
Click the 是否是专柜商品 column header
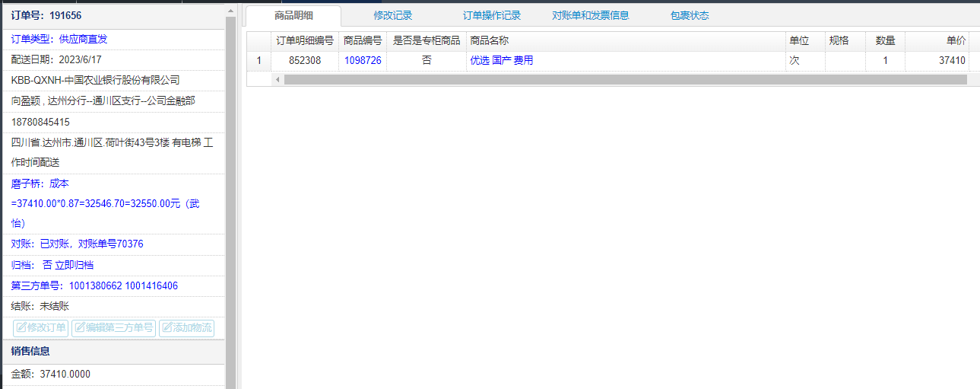click(x=427, y=41)
